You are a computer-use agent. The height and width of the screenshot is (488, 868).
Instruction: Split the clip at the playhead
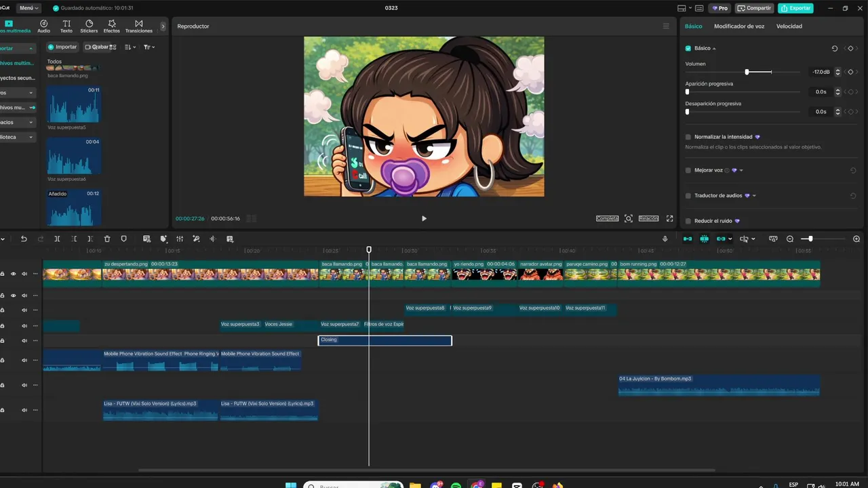point(57,239)
